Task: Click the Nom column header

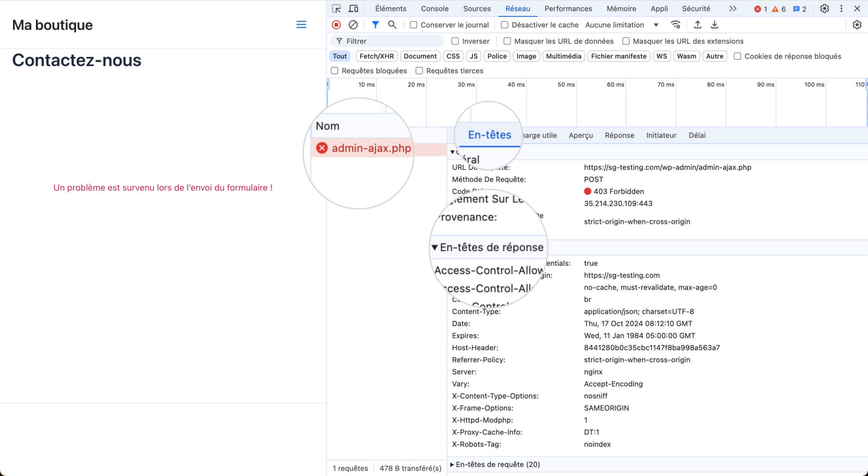Action: (x=327, y=126)
